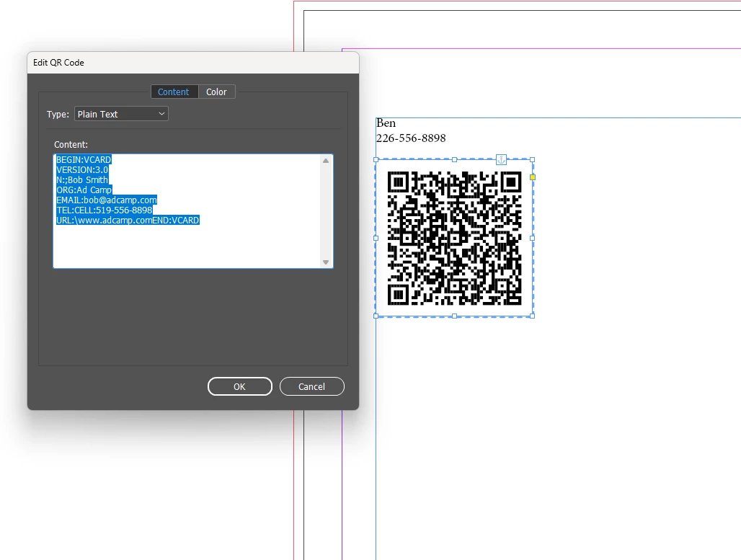Click the '226-556-8898' text on page

[411, 138]
